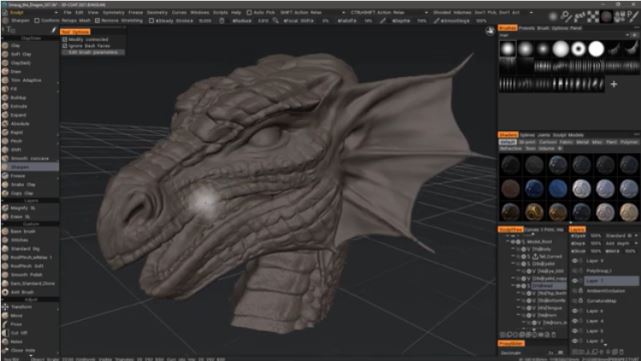Viewport: 641px width, 361px height.
Task: Hide Layer 9 using its eye icon
Action: 575,261
